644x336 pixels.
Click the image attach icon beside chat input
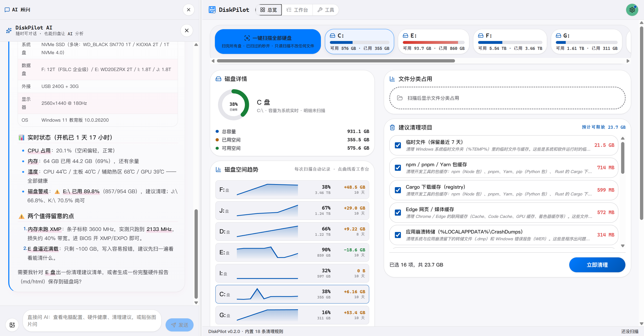pyautogui.click(x=12, y=325)
